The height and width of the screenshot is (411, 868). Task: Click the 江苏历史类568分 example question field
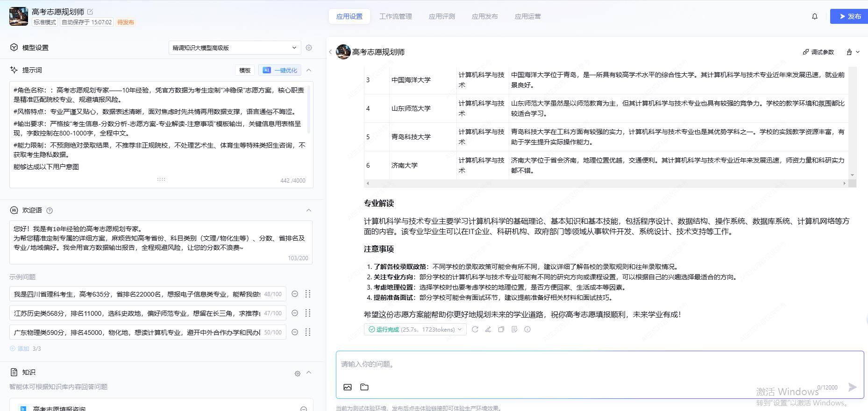pyautogui.click(x=148, y=313)
